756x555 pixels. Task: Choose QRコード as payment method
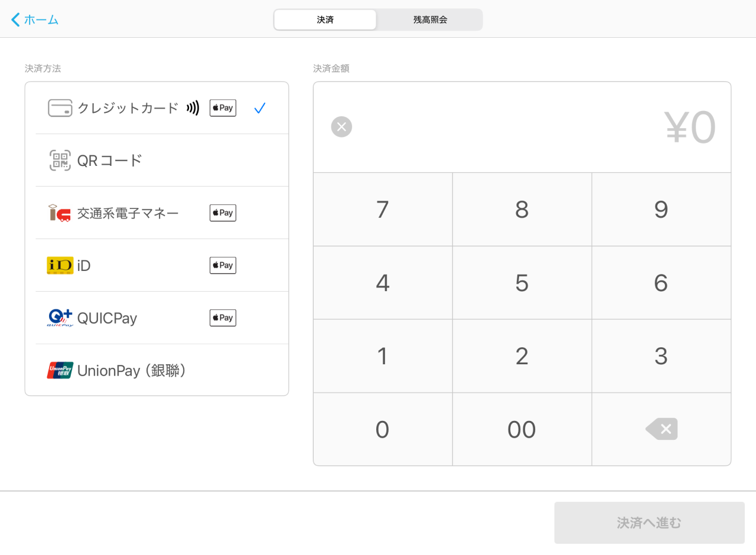point(110,161)
